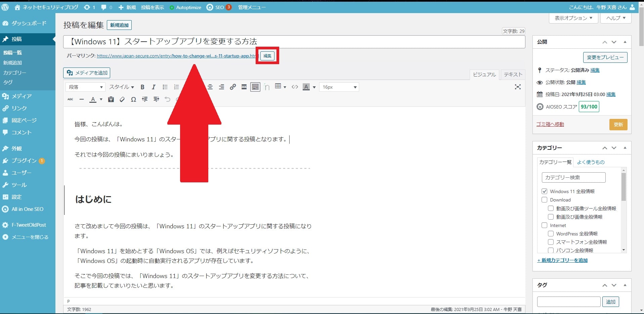Click the post title field
This screenshot has width=644, height=314.
pyautogui.click(x=294, y=42)
